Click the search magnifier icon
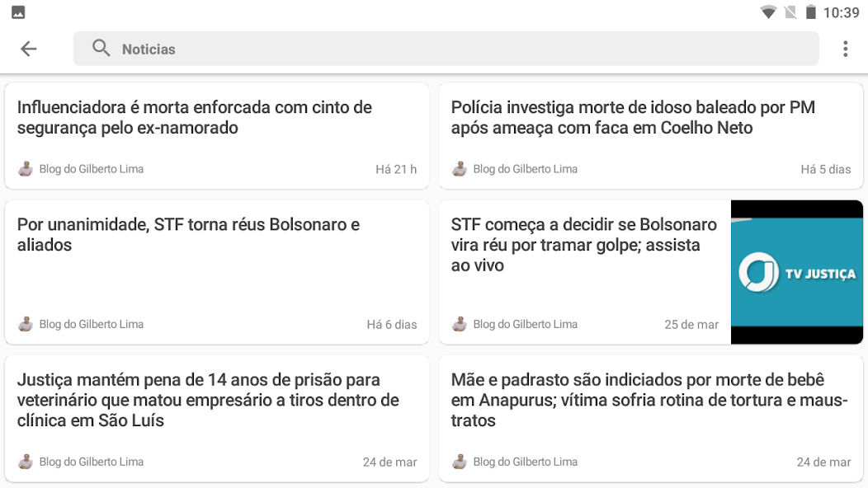Image resolution: width=868 pixels, height=488 pixels. pos(101,48)
